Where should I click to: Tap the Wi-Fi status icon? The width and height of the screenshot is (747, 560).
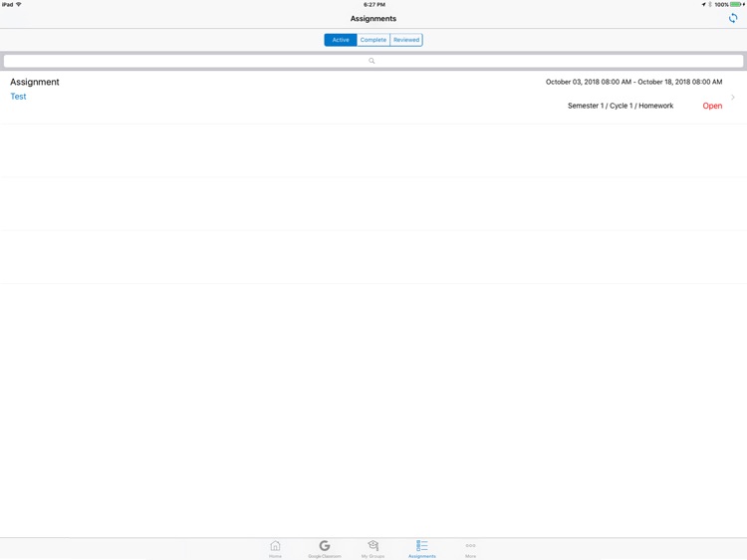(19, 4)
